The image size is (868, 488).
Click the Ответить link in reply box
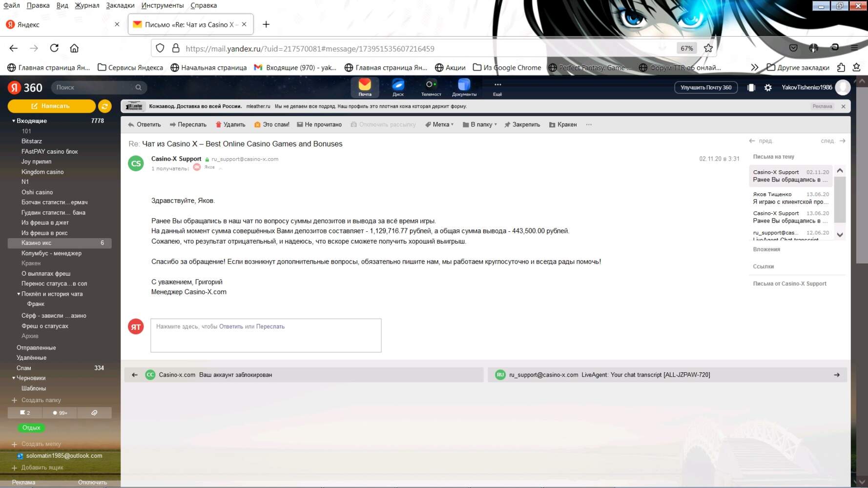(x=231, y=326)
